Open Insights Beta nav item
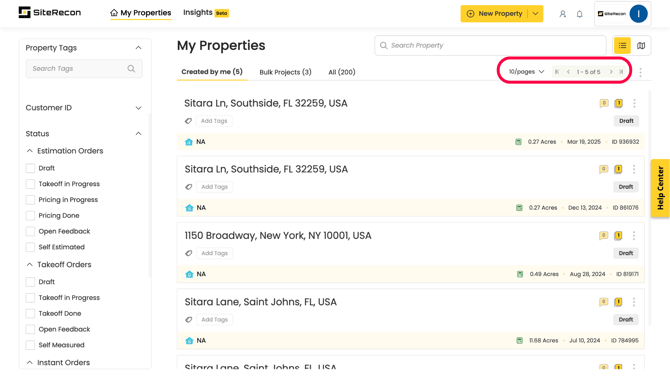This screenshot has width=670, height=377. tap(206, 13)
